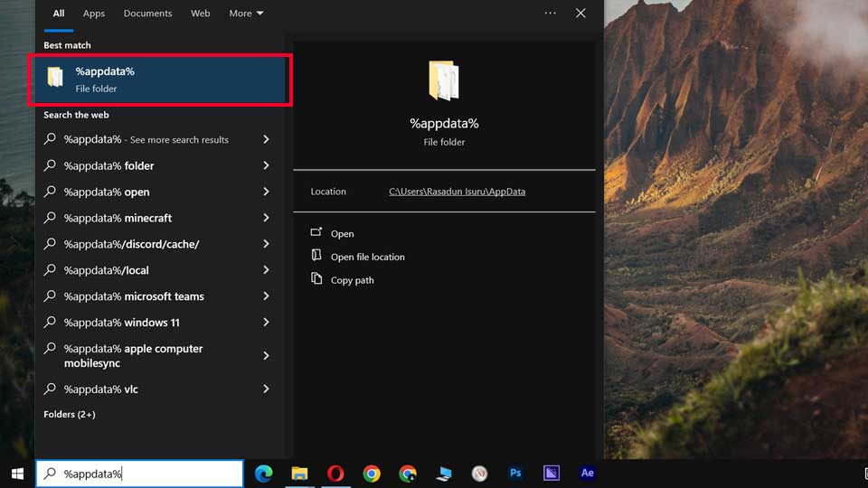This screenshot has height=488, width=868.
Task: Click the folder icon in Best match result
Action: 55,77
